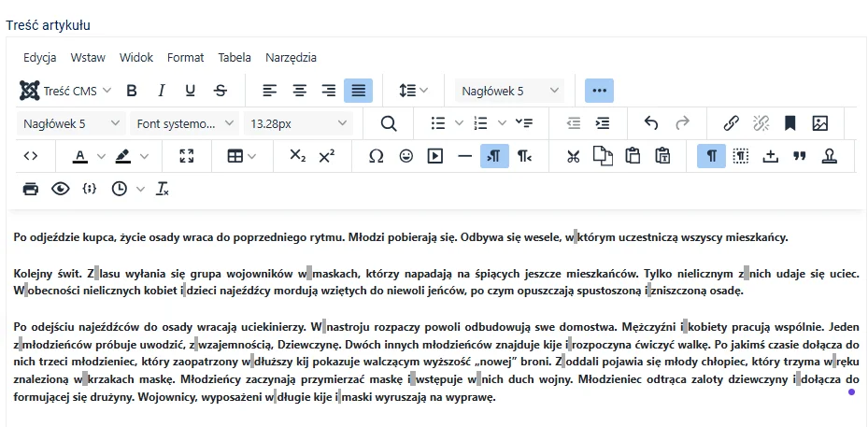
Task: Open the font family dropdown
Action: (187, 123)
